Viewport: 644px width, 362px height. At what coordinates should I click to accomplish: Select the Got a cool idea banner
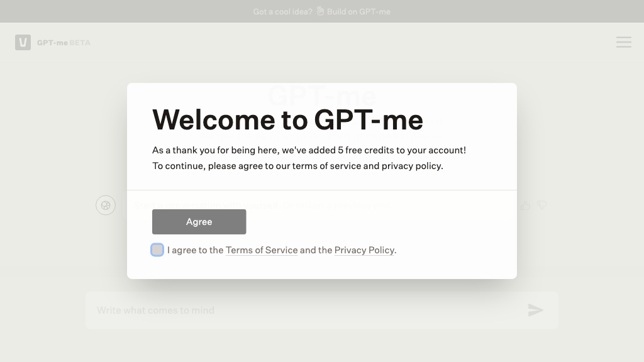pos(282,11)
